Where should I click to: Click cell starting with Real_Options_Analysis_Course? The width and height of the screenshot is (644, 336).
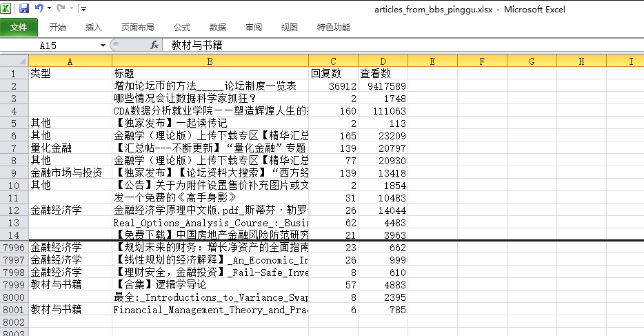point(210,223)
